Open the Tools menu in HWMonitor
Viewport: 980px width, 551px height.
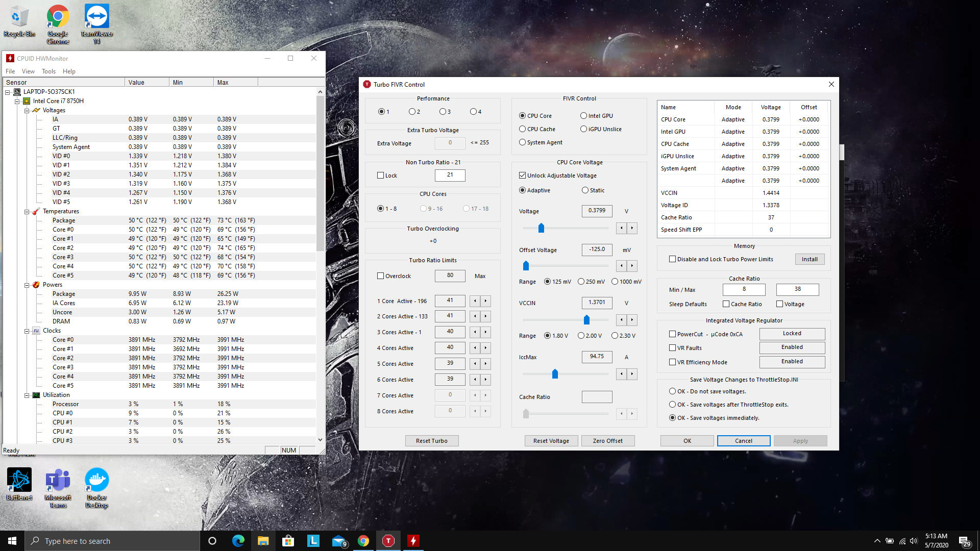[x=48, y=71]
